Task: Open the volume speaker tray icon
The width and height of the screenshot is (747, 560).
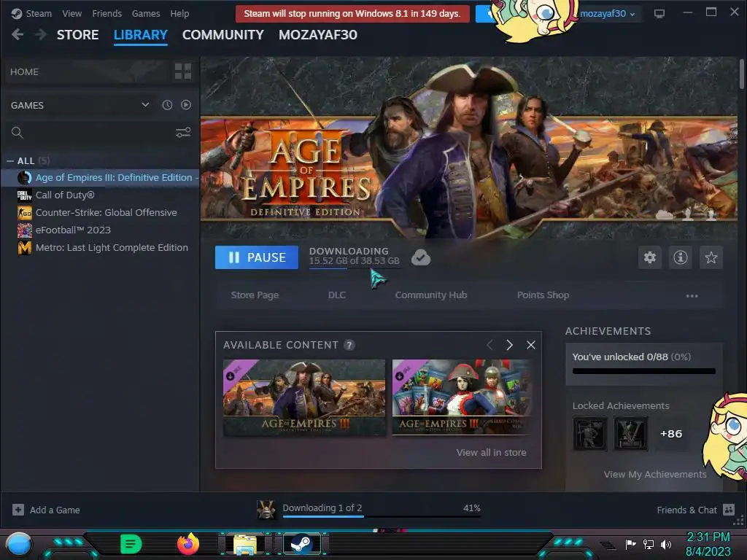Action: click(x=665, y=544)
